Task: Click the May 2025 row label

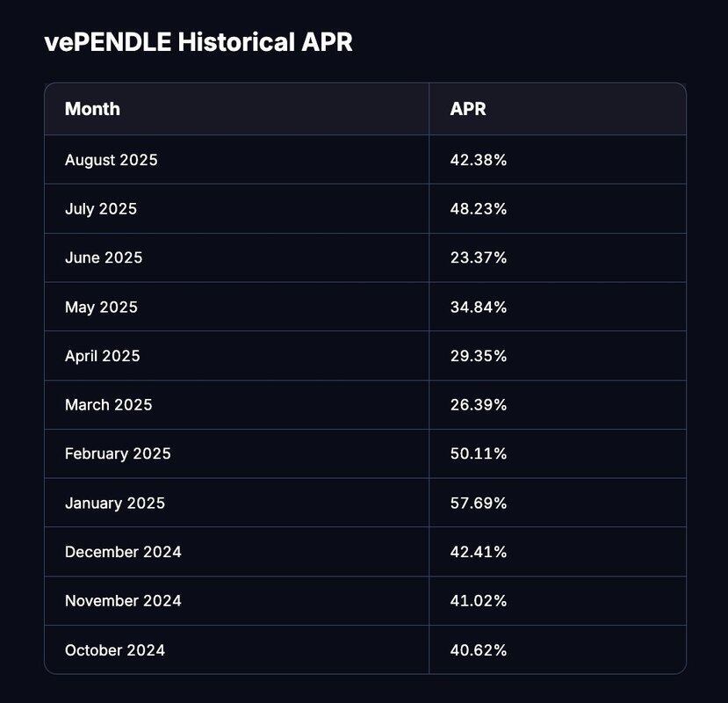Action: tap(101, 307)
